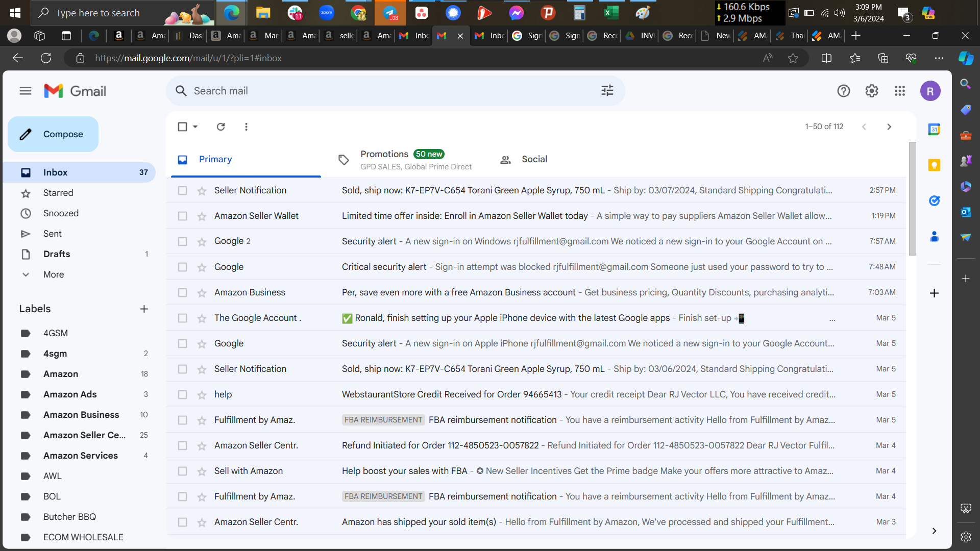This screenshot has width=980, height=551.
Task: Open the more options three-dot menu above inbox
Action: point(246,127)
